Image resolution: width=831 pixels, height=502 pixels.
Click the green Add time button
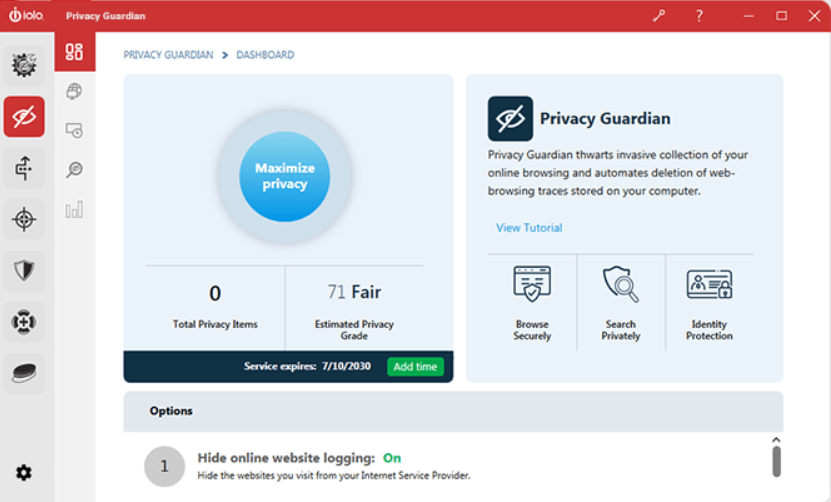[416, 366]
